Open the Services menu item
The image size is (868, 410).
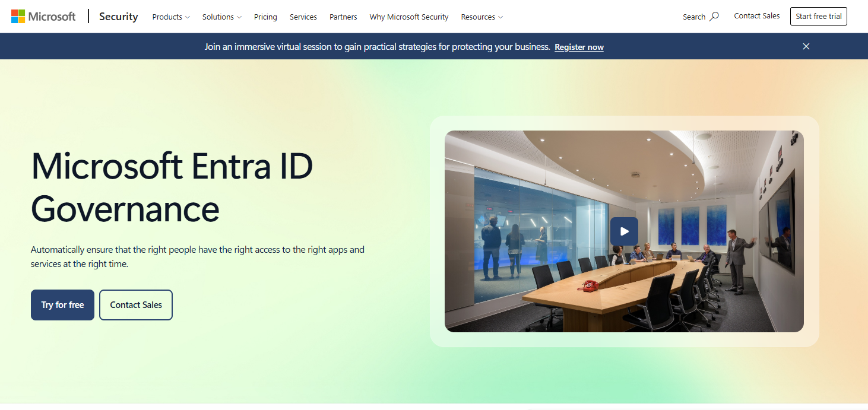coord(303,17)
